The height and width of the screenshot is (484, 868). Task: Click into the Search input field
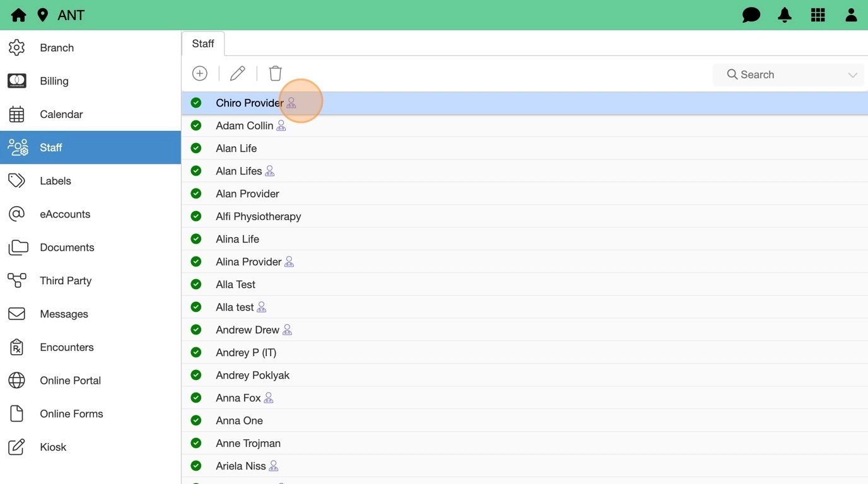pyautogui.click(x=782, y=74)
